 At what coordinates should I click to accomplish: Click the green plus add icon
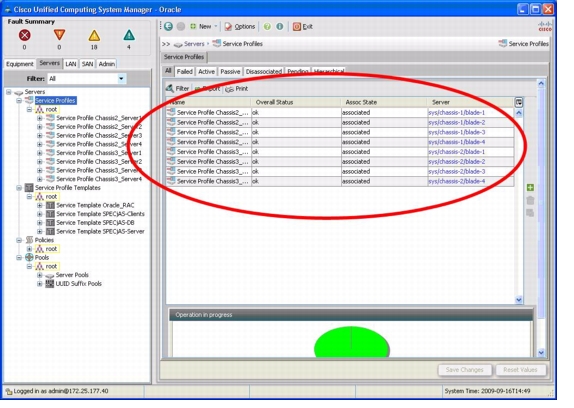click(x=530, y=188)
